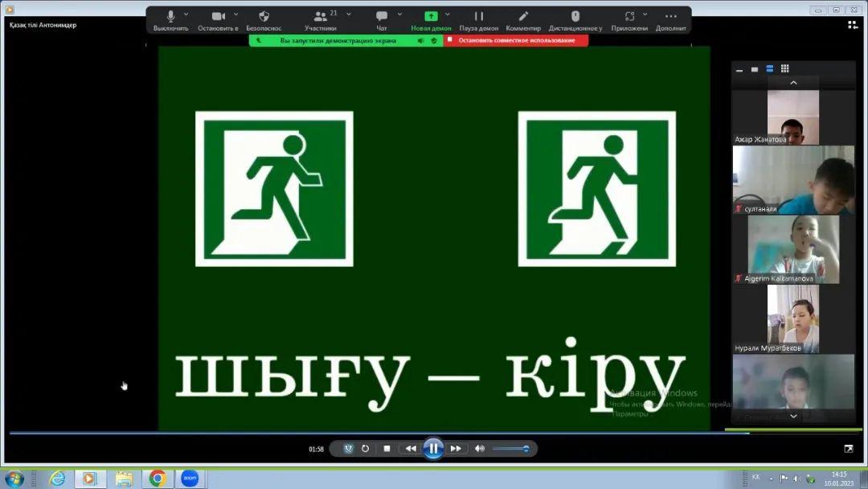Pause the media player video
The image size is (868, 489).
pos(433,449)
